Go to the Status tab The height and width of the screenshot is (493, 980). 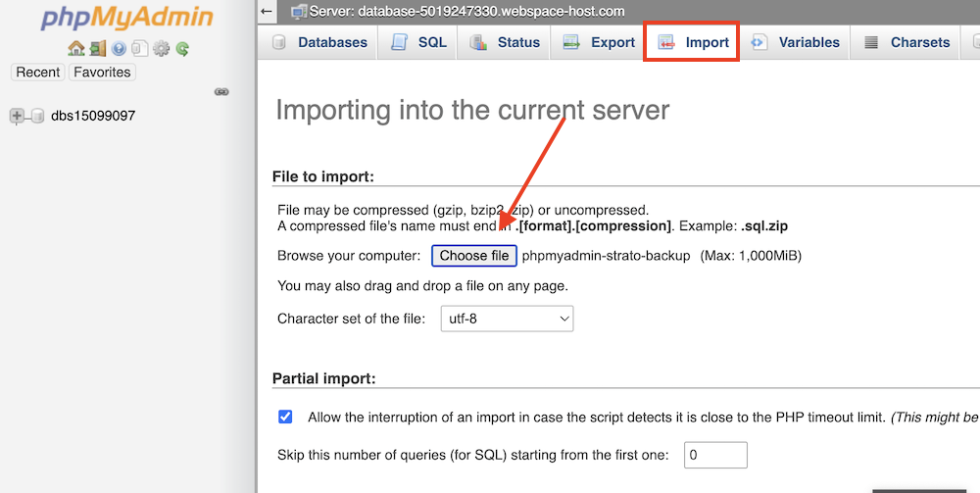tap(505, 42)
